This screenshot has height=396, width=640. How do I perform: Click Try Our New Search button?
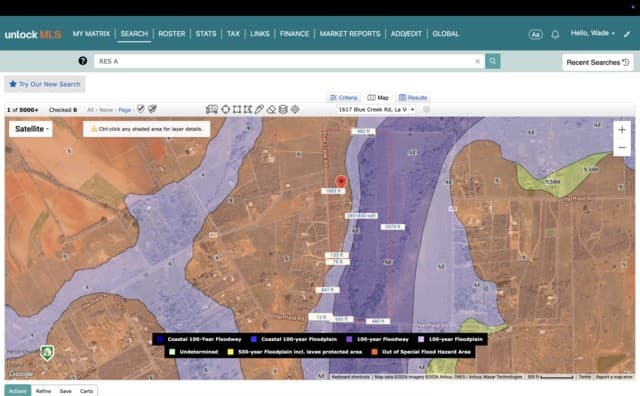[x=45, y=84]
